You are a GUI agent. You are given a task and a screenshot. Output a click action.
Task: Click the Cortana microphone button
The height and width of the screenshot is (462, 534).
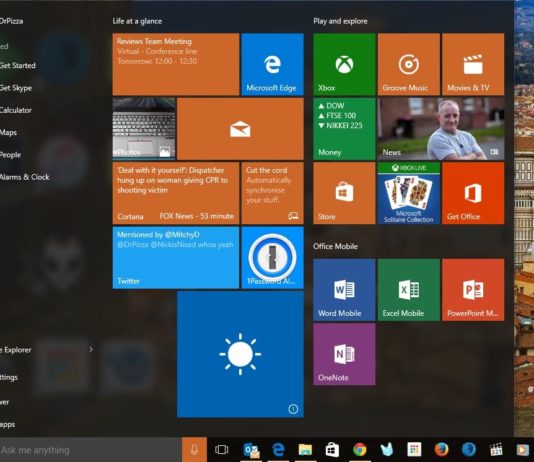pos(194,450)
